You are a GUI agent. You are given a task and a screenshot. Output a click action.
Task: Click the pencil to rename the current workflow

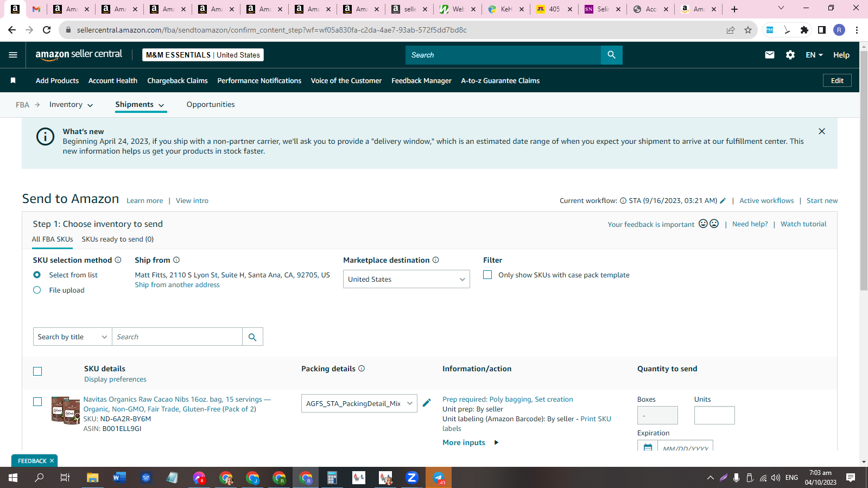tap(723, 200)
